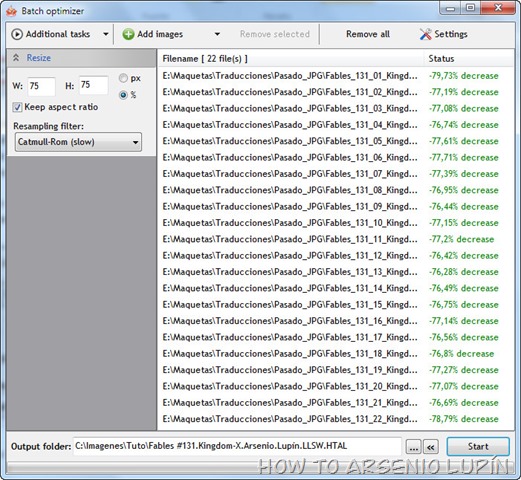Screen dimensions: 521x480
Task: Open Settings via the tools icon
Action: pyautogui.click(x=425, y=34)
